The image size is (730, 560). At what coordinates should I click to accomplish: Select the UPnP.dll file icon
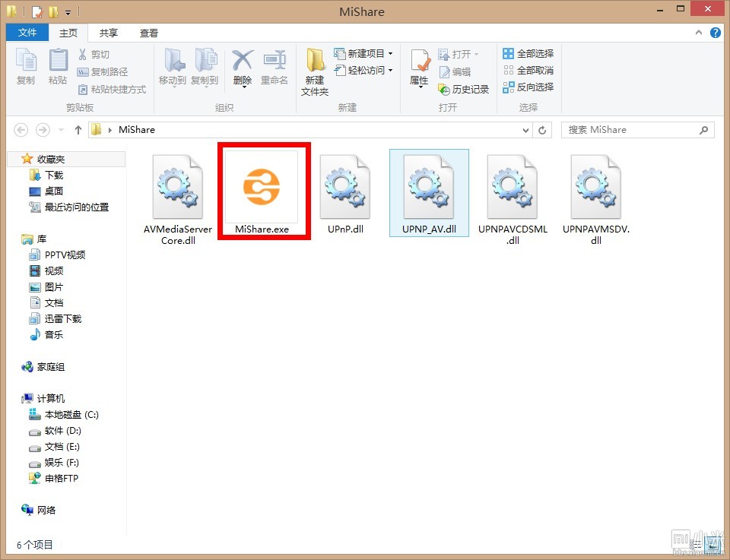pos(345,187)
